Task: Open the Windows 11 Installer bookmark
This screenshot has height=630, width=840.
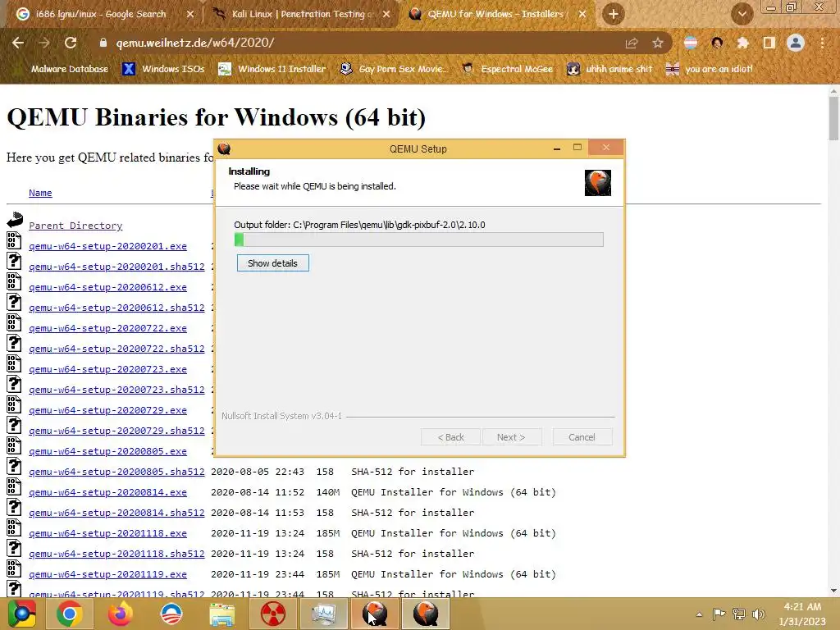Action: (x=272, y=69)
